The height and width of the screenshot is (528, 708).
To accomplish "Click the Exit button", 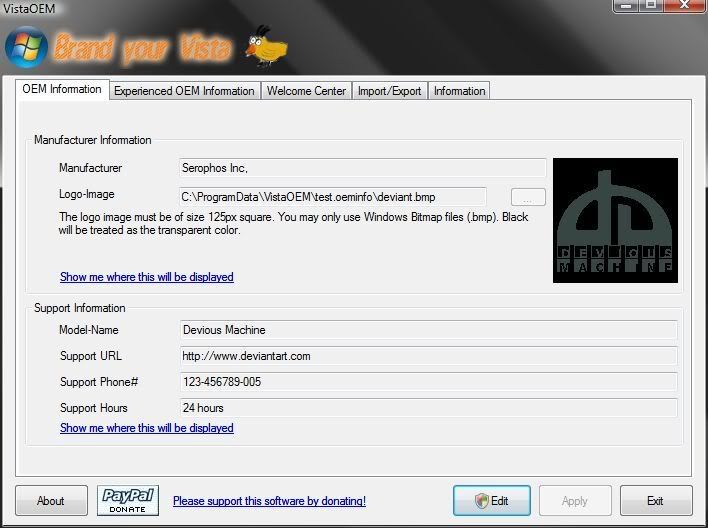I will (x=656, y=500).
